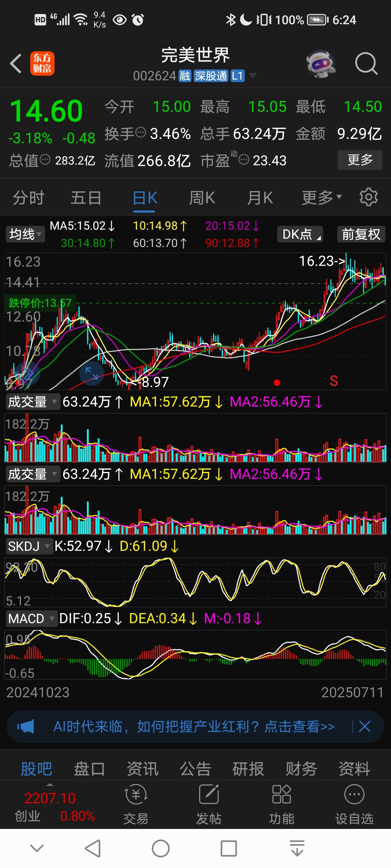Tap the 市盈 info icon

[244, 159]
